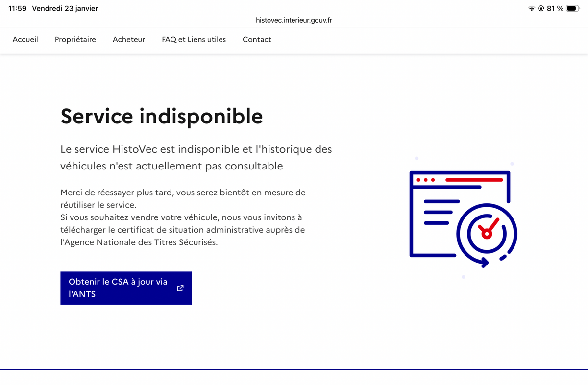Go to the Acheteur section
The image size is (588, 386).
(x=129, y=40)
